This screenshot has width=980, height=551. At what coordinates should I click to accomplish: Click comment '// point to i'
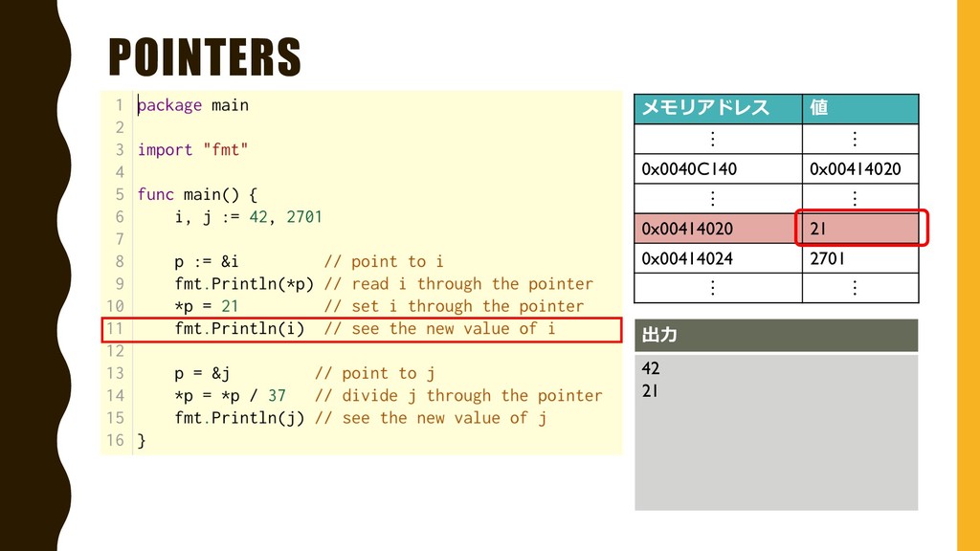tap(384, 261)
